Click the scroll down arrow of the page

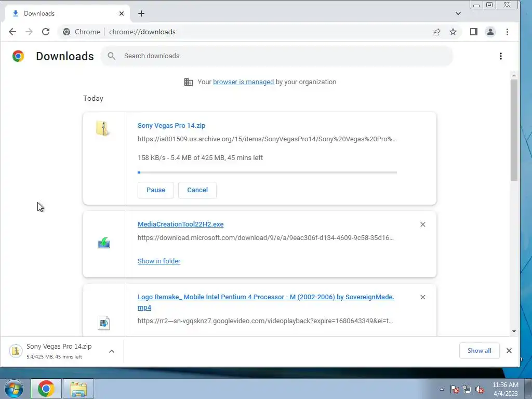[x=514, y=331]
